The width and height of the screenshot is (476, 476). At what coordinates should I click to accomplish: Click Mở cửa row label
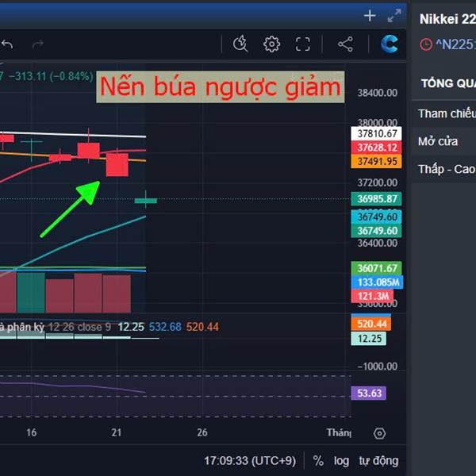click(x=438, y=141)
